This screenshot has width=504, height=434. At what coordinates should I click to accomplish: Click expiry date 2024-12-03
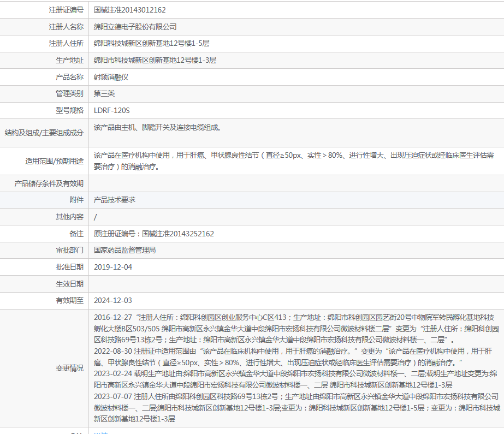(x=113, y=300)
